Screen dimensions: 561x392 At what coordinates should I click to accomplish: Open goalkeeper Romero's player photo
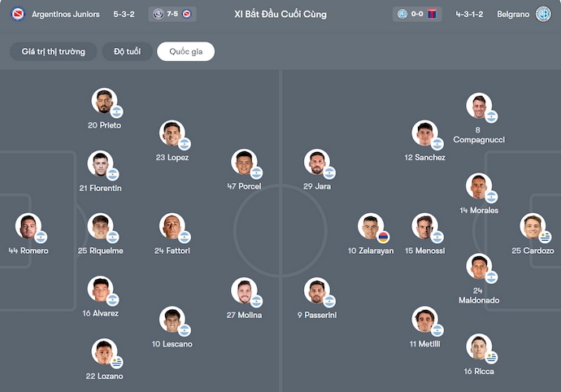[28, 226]
